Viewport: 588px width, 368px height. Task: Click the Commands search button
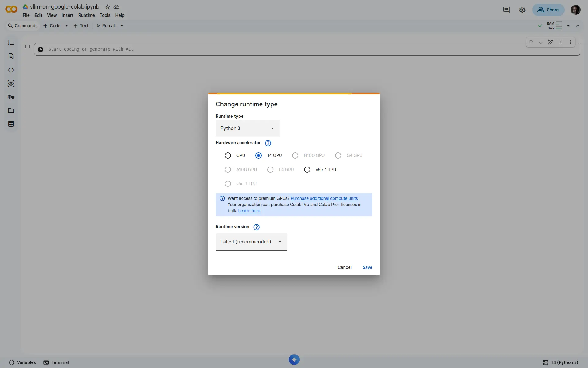[23, 26]
